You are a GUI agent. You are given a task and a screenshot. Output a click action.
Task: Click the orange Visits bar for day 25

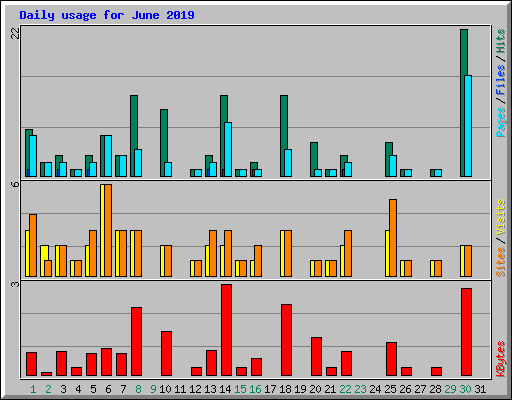coord(393,238)
